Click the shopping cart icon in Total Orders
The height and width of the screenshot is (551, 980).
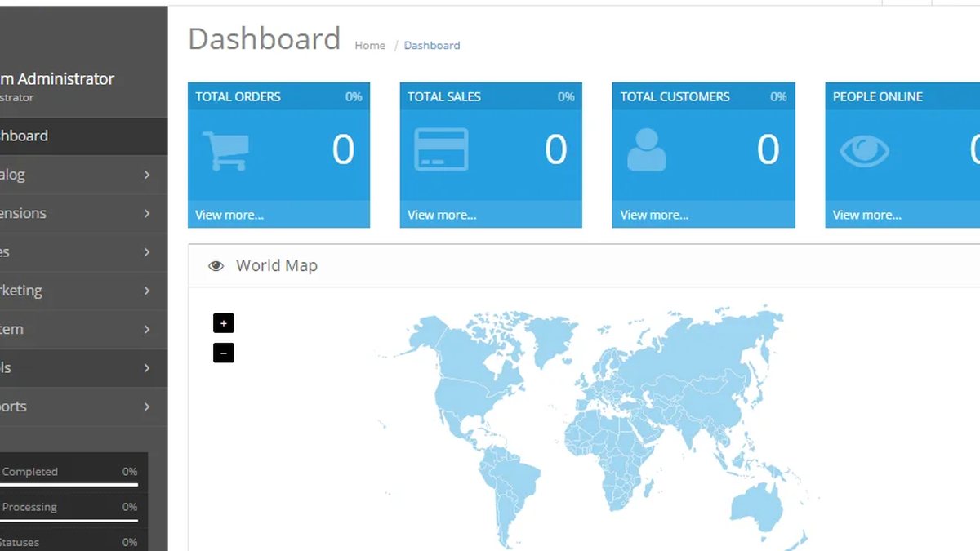coord(225,151)
